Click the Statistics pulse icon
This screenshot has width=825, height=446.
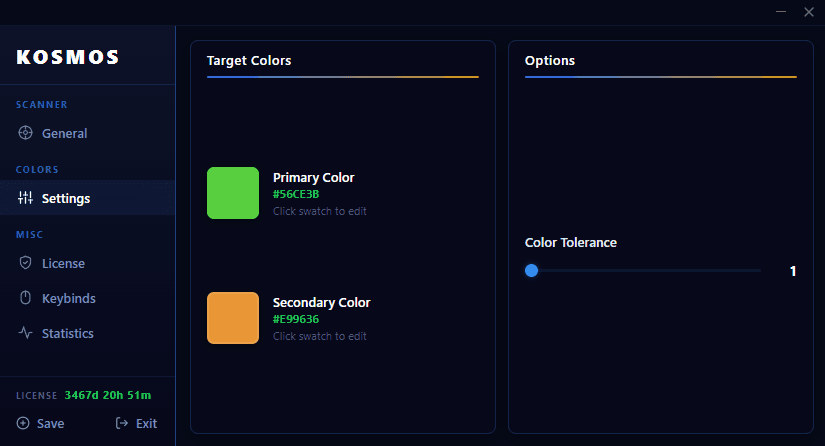(x=26, y=333)
